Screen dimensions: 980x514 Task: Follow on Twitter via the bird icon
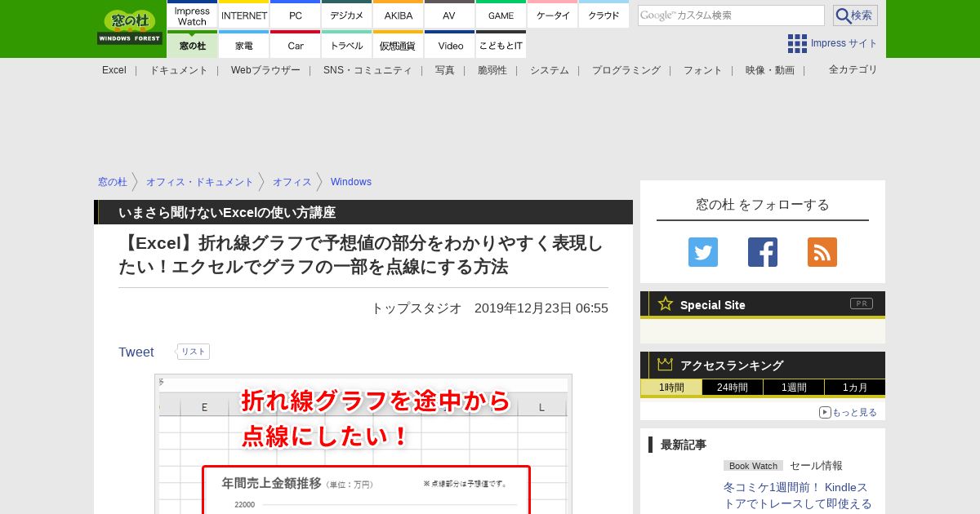703,252
